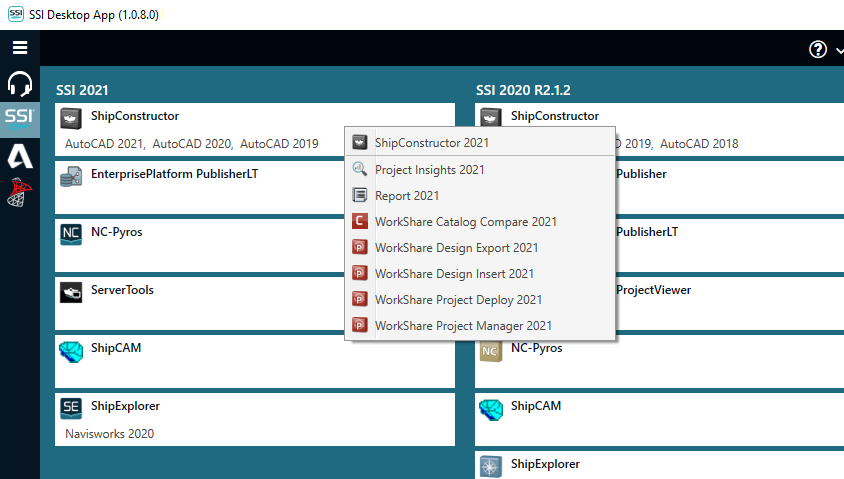The width and height of the screenshot is (844, 479).
Task: Click ShipConstructor title under SSI 2021
Action: [135, 116]
